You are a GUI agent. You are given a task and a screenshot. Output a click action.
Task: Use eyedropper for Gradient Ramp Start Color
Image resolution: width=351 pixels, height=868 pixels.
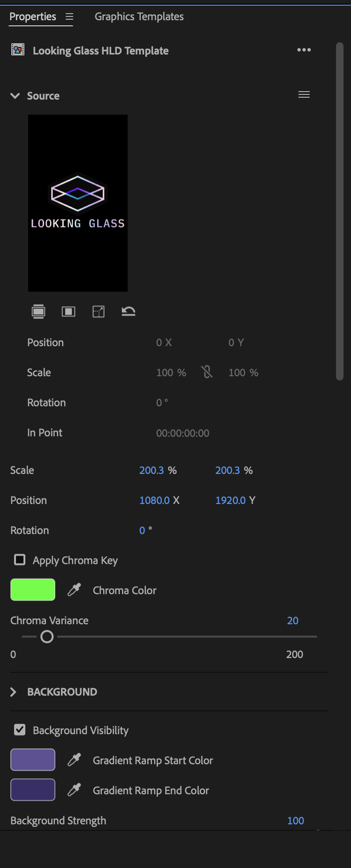[x=74, y=760]
